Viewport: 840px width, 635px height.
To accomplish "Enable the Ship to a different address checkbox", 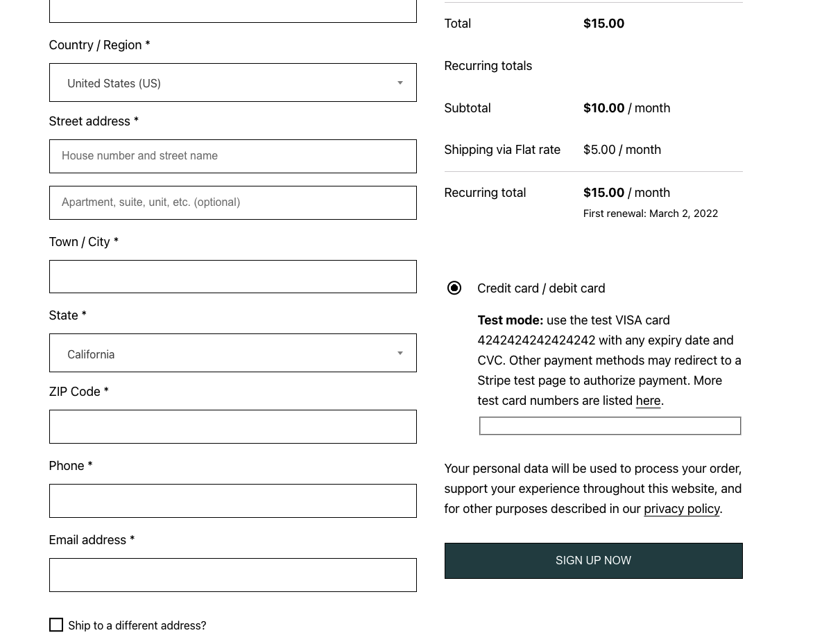I will (x=56, y=625).
